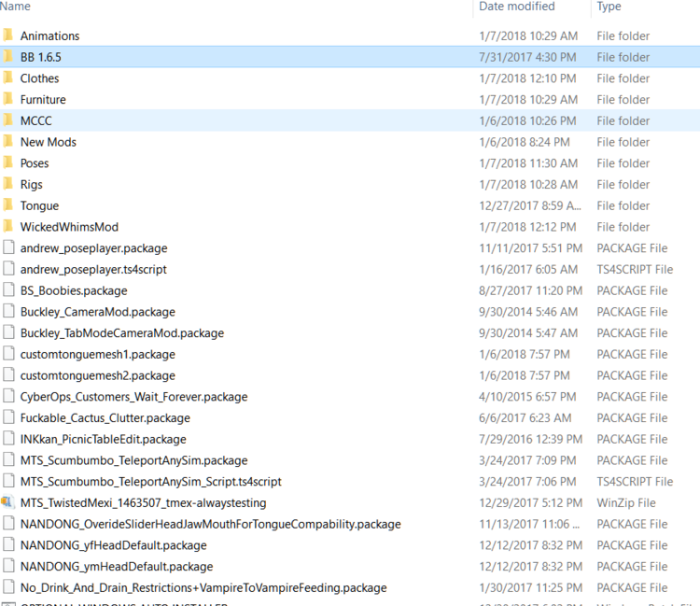Click the Poses folder icon

[7, 162]
